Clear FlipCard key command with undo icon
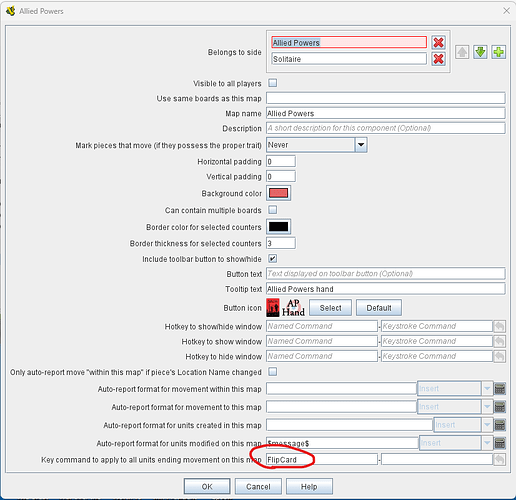The image size is (516, 500). coord(499,460)
